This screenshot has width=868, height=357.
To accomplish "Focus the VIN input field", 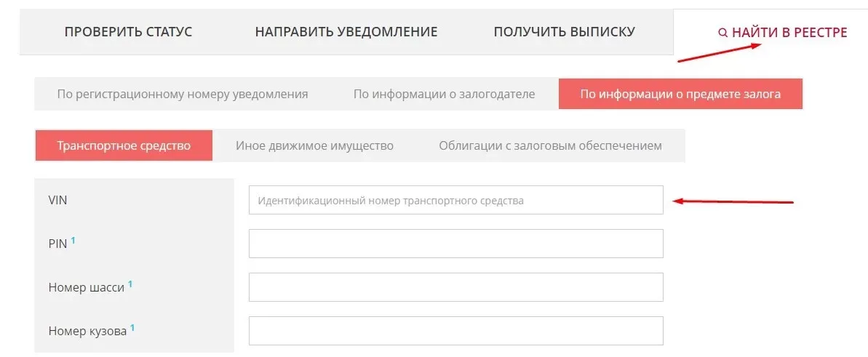I will (455, 201).
